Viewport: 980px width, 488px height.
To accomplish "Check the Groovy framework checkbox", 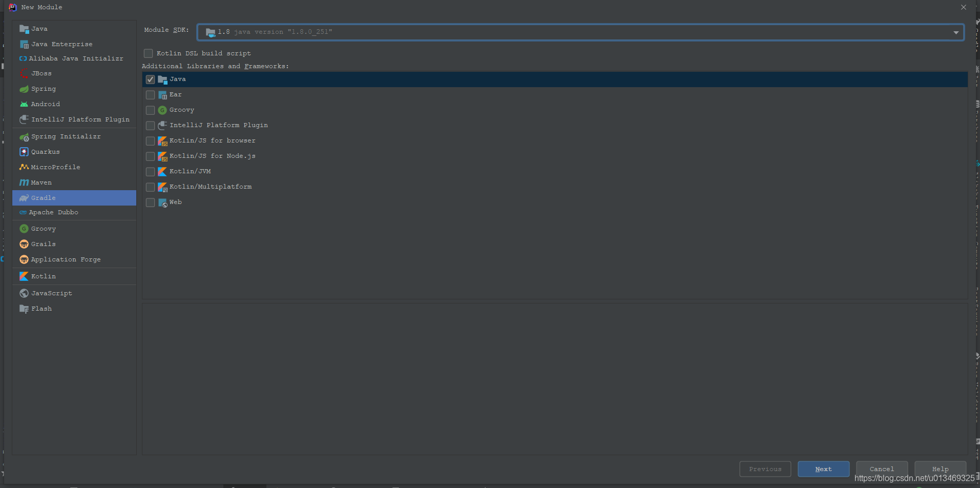I will pos(151,110).
